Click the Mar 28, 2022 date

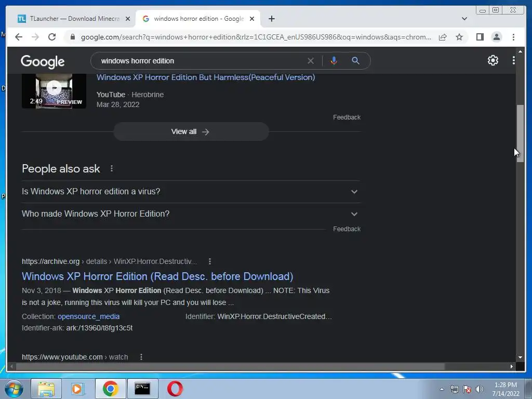118,104
